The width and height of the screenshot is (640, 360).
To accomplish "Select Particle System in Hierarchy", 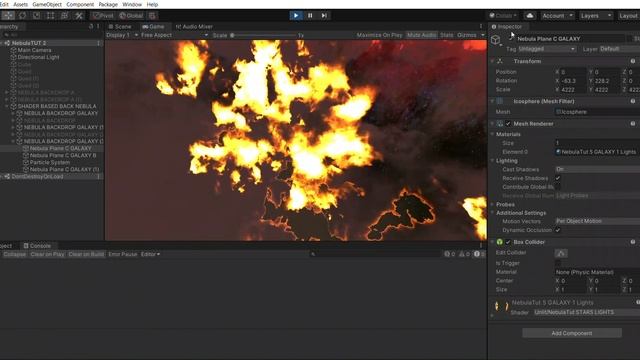I will [x=49, y=162].
